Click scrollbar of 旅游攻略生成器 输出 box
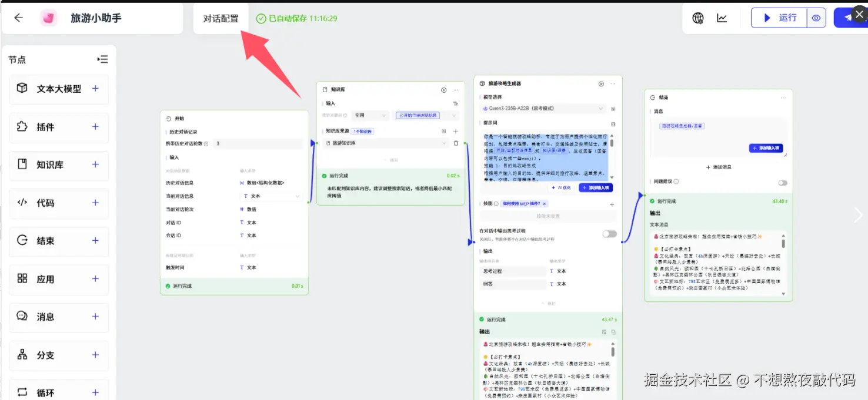This screenshot has width=868, height=400. pyautogui.click(x=613, y=352)
